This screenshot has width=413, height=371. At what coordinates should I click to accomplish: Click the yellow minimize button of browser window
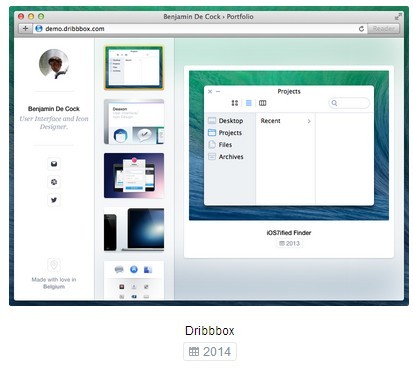click(x=31, y=16)
